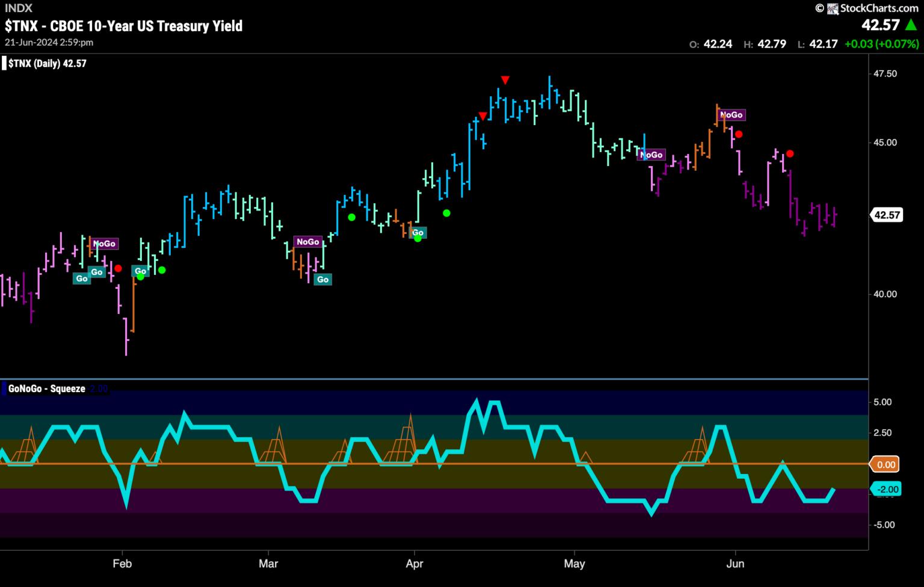Click the lower red triangle in mid-April
Viewport: 924px width, 587px height.
click(482, 116)
